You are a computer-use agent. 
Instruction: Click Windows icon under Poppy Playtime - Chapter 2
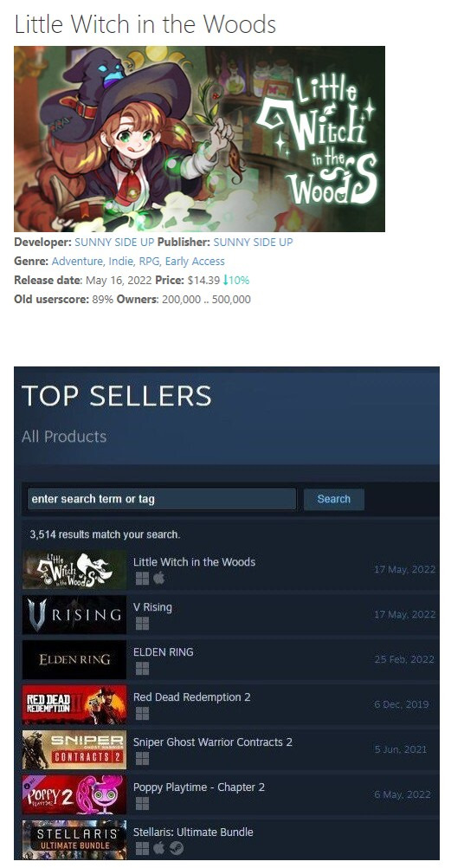[x=142, y=803]
